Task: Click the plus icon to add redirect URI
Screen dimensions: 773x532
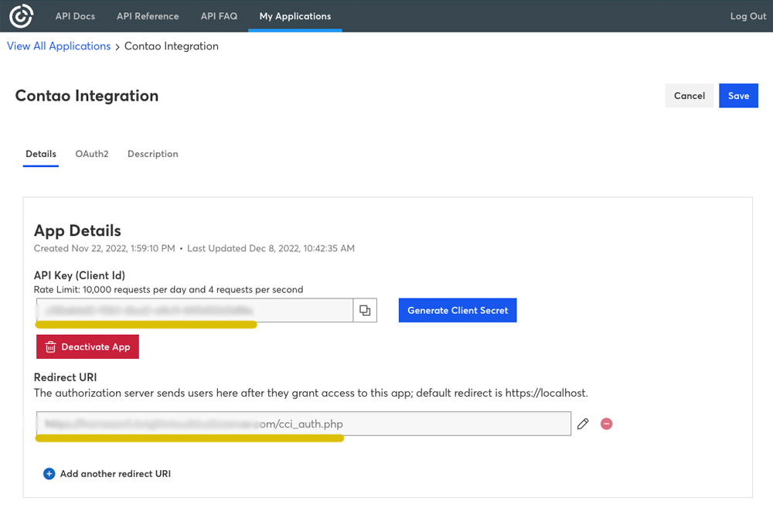Action: click(49, 474)
